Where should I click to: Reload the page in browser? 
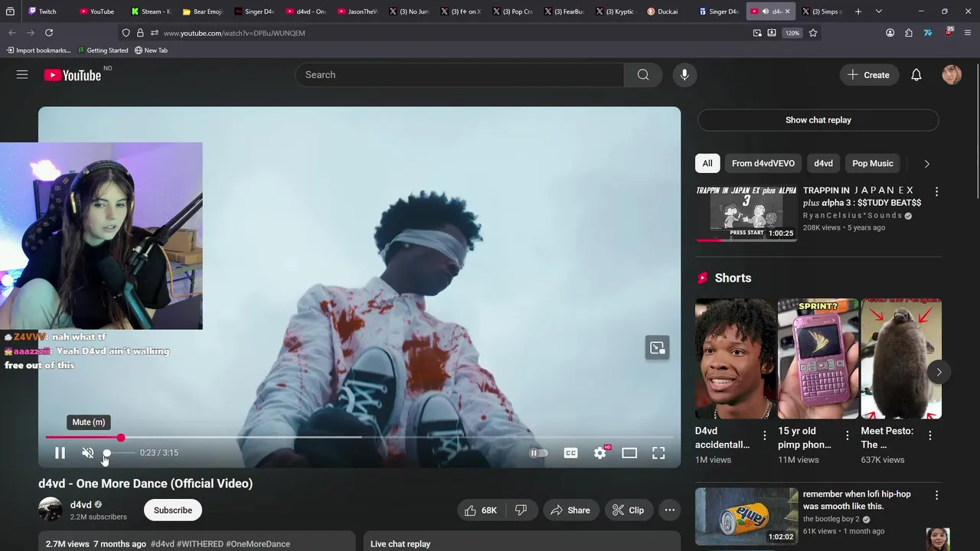[49, 33]
